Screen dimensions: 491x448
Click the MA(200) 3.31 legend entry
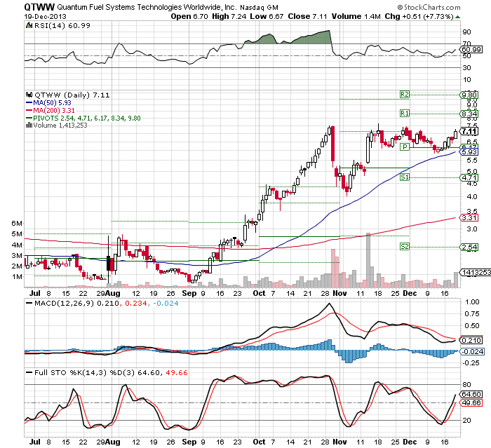(50, 110)
